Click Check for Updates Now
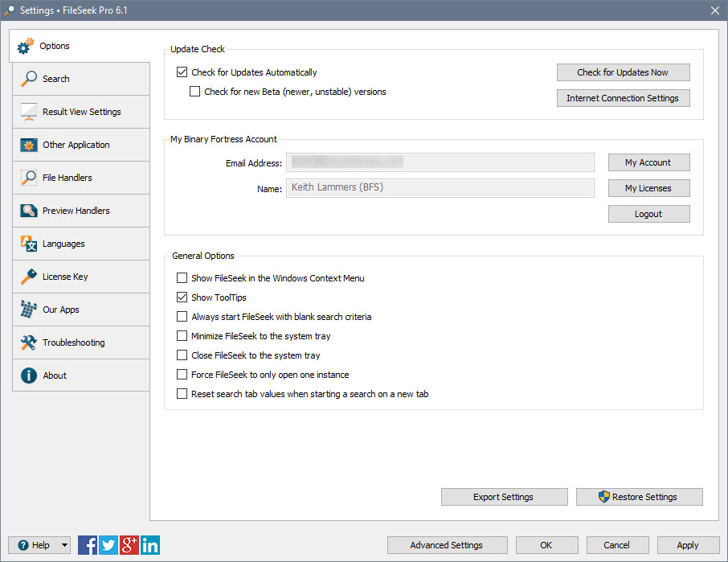The width and height of the screenshot is (728, 562). [623, 72]
